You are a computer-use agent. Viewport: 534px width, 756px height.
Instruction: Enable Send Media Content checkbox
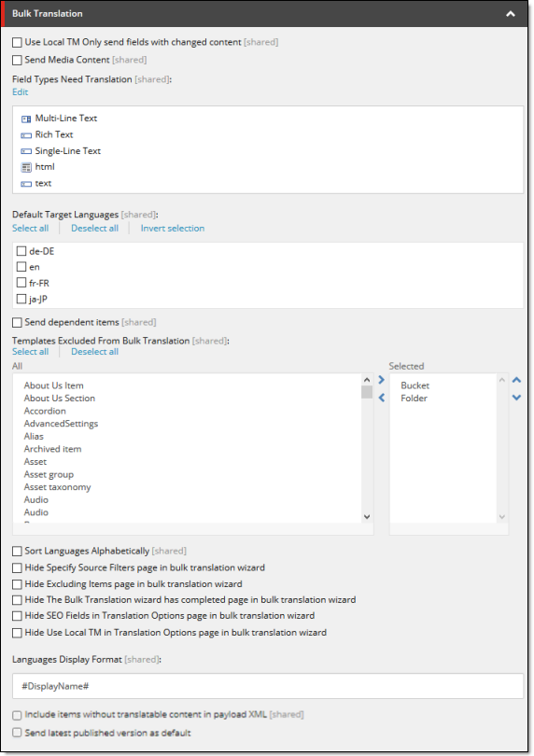[17, 60]
